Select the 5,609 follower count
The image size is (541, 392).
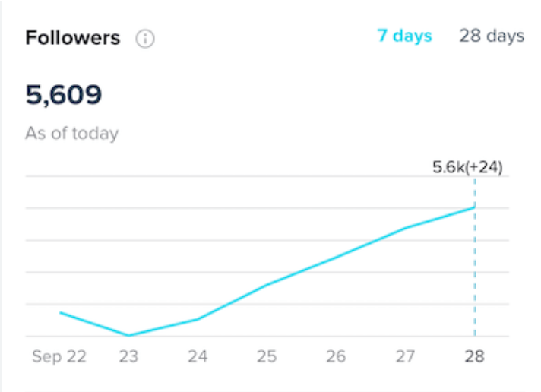(64, 95)
